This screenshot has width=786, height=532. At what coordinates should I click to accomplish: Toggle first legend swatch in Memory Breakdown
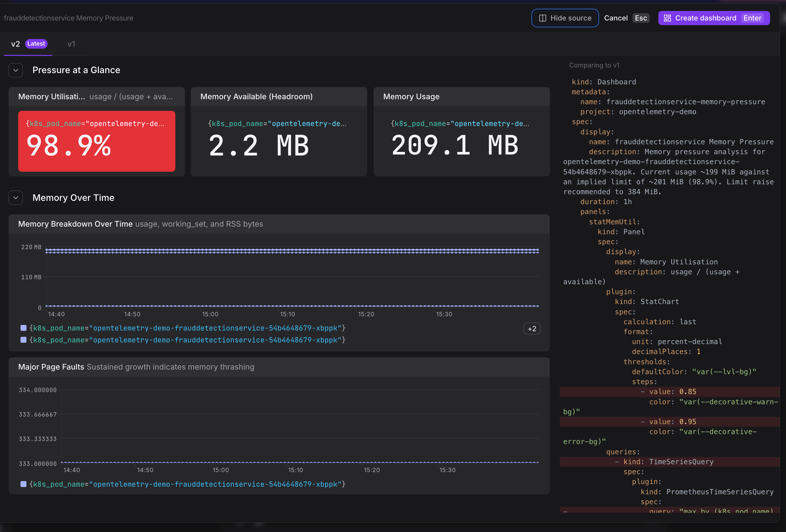23,328
